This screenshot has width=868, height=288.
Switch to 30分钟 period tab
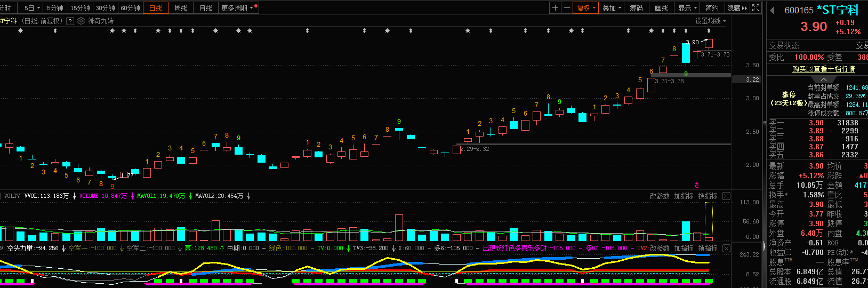pyautogui.click(x=105, y=8)
